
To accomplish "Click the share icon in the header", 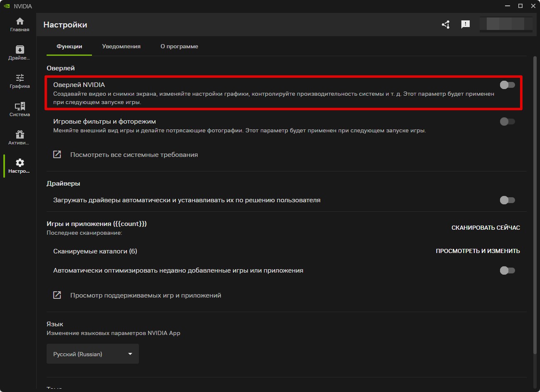I will (446, 25).
